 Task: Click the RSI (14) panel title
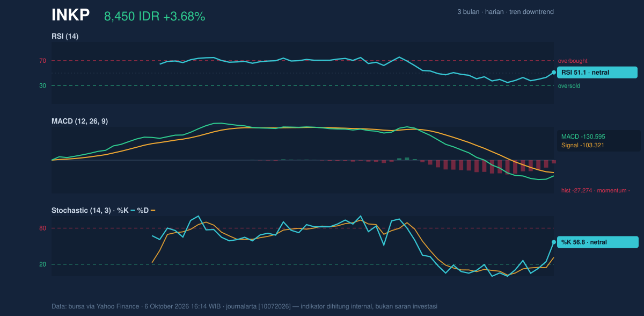point(65,37)
